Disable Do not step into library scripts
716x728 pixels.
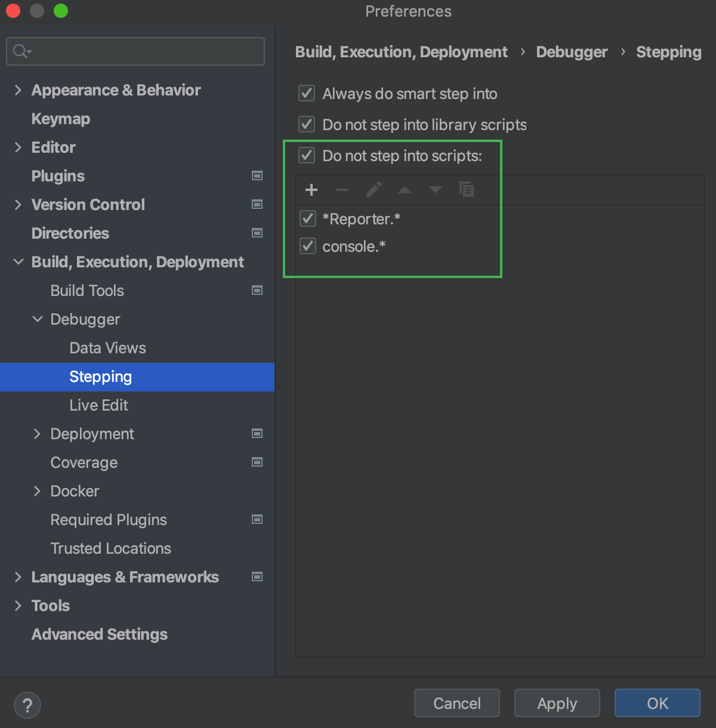pos(306,124)
